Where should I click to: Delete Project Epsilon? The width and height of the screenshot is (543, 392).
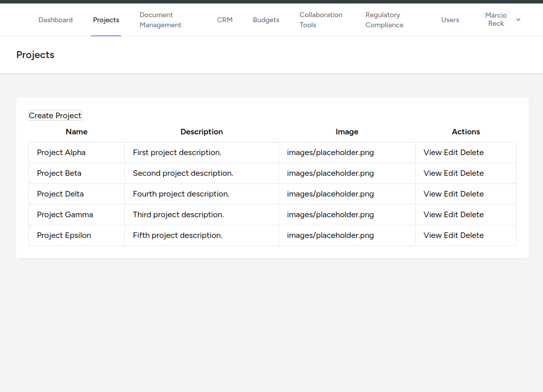click(x=472, y=235)
